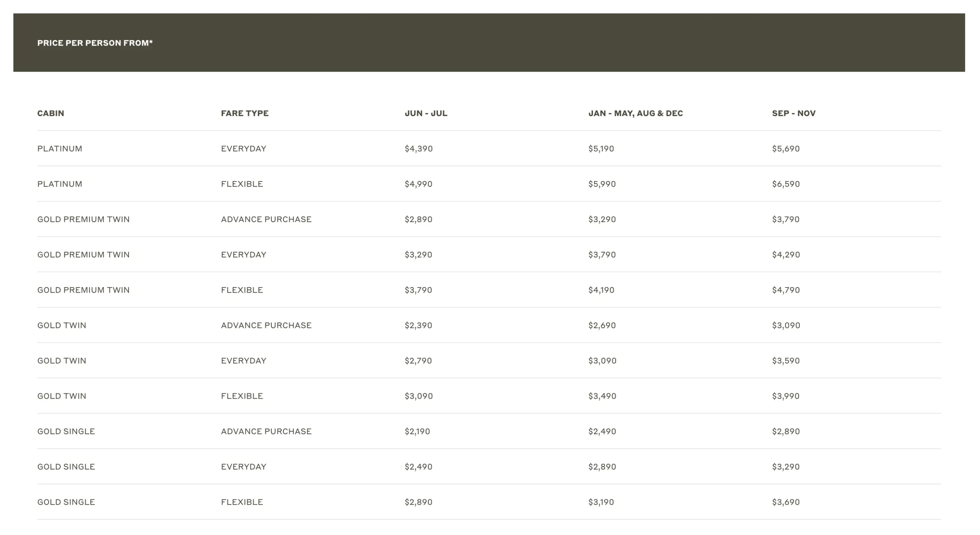This screenshot has width=980, height=535.
Task: Click ADVANCE PURCHASE fare type for Gold Single
Action: (x=266, y=432)
